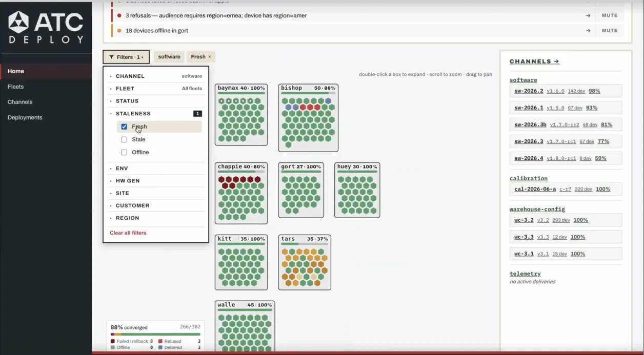Open the arrow for the 3 refusals alert
The height and width of the screenshot is (355, 644).
point(588,15)
